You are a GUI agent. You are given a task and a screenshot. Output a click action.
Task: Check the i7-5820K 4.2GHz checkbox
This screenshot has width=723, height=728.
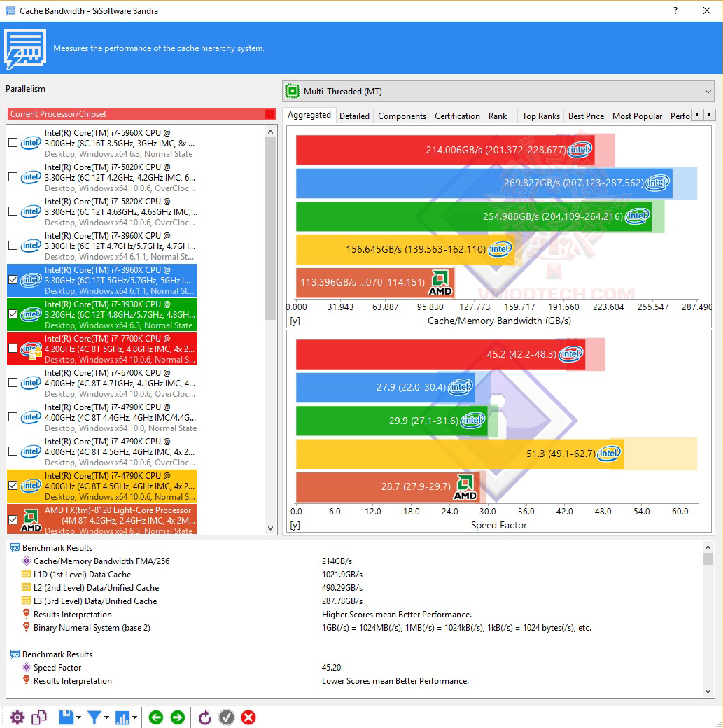[x=13, y=177]
